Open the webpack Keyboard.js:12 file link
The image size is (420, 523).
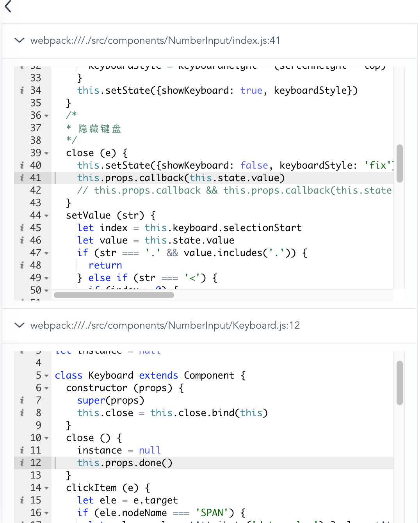pos(166,325)
